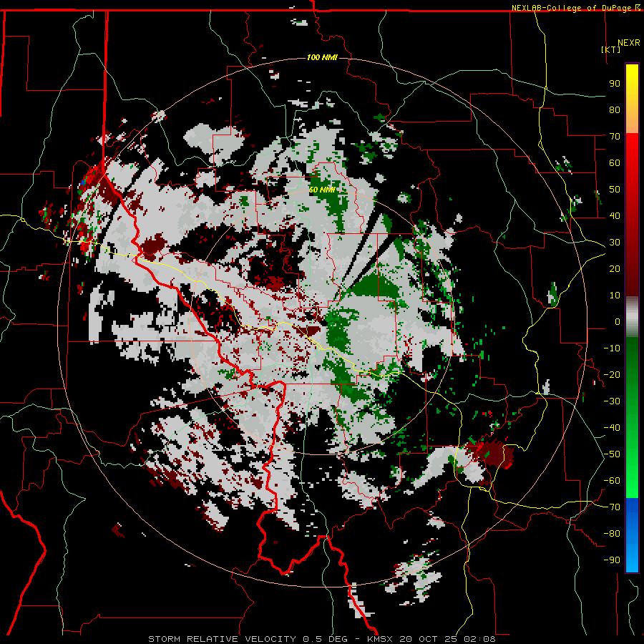Click the 0 value on velocity scale

[618, 322]
